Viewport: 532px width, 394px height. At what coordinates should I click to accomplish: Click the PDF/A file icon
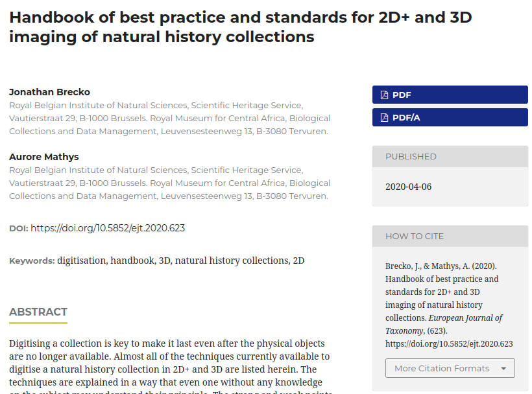coord(384,118)
